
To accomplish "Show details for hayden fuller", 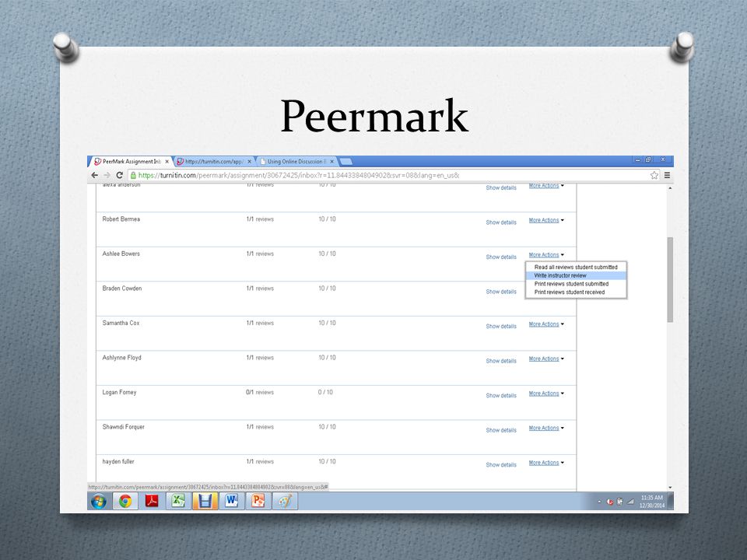I will [x=501, y=465].
